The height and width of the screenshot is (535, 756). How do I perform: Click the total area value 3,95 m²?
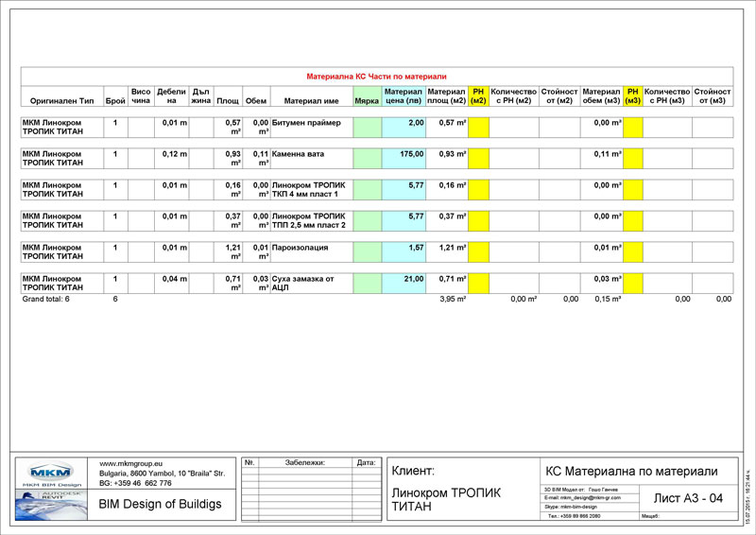[x=453, y=299]
